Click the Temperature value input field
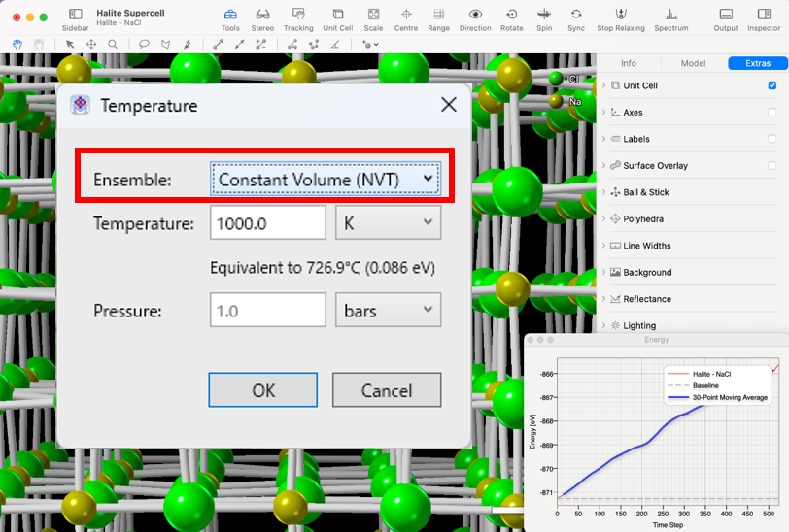The image size is (789, 532). pos(267,223)
